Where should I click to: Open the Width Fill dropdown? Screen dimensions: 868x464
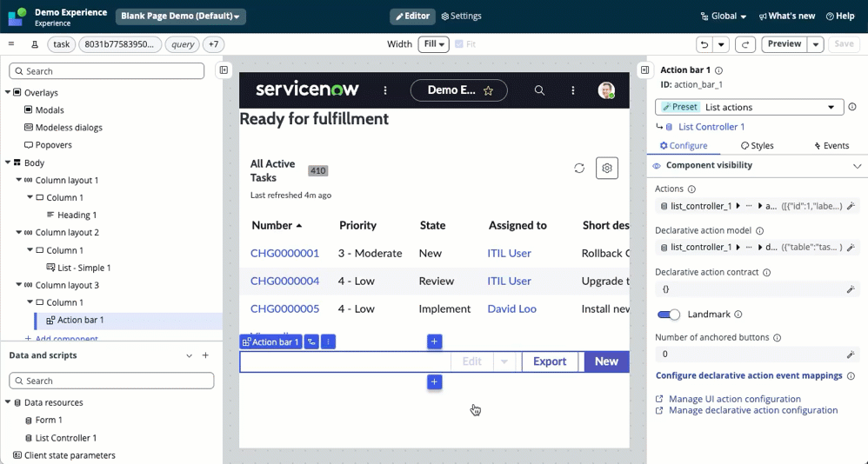coord(433,44)
